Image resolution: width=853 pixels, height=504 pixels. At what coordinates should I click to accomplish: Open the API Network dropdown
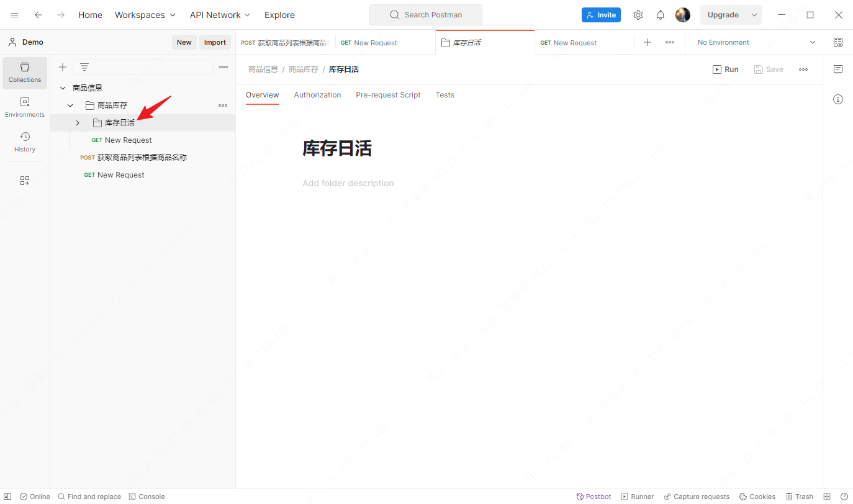coord(220,15)
